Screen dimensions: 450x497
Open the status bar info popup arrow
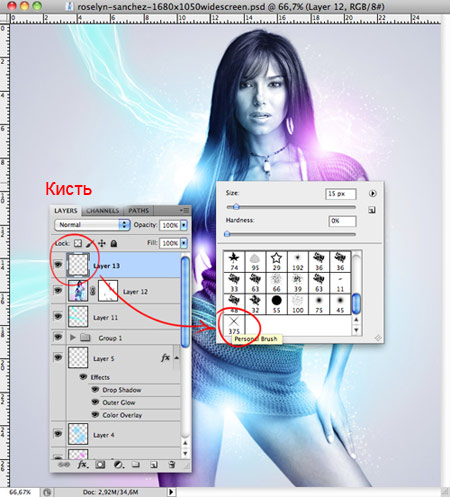click(171, 492)
